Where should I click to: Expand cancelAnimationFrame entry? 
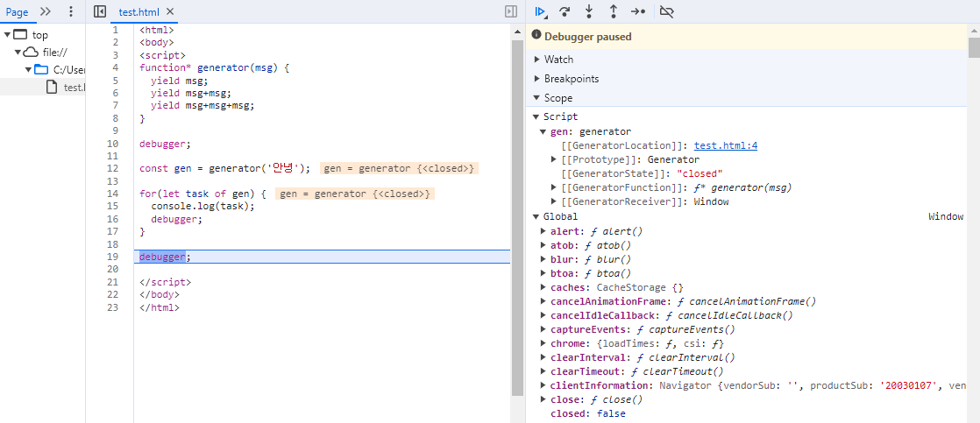click(543, 301)
